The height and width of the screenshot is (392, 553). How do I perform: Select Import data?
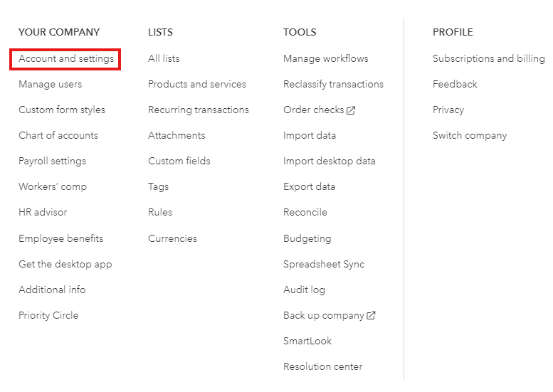pos(310,136)
